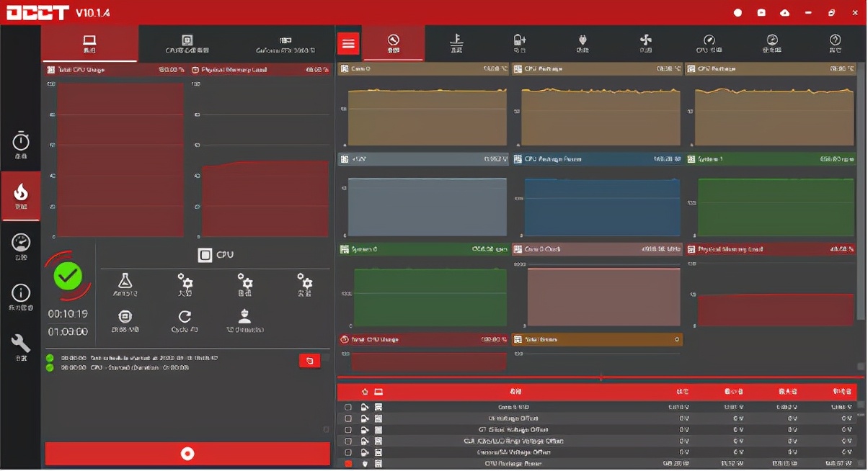
Task: Click the red horizontal panel splitter bar
Action: (x=601, y=377)
